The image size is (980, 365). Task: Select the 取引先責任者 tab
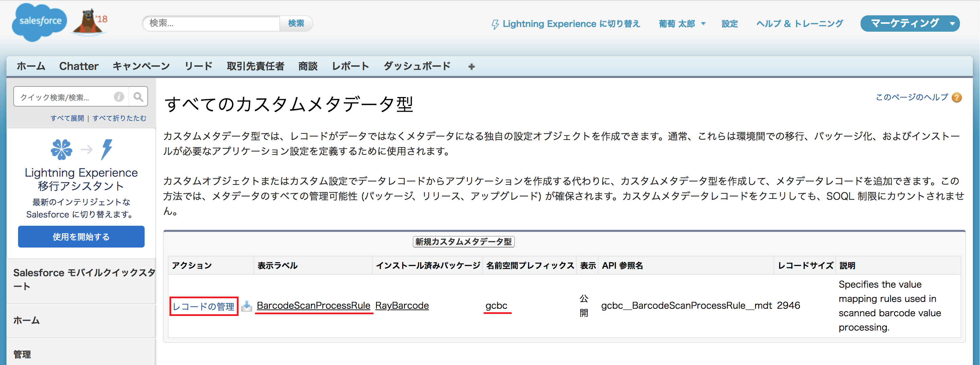point(255,66)
